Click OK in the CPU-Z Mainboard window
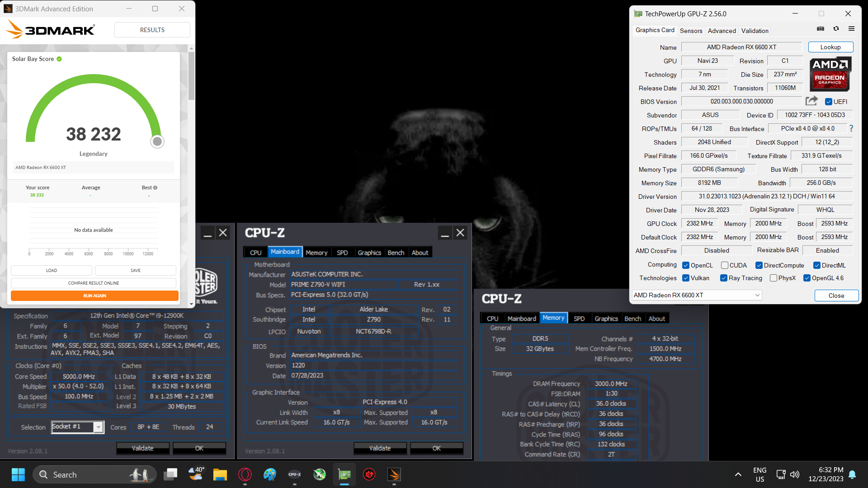The width and height of the screenshot is (868, 488). [x=436, y=448]
